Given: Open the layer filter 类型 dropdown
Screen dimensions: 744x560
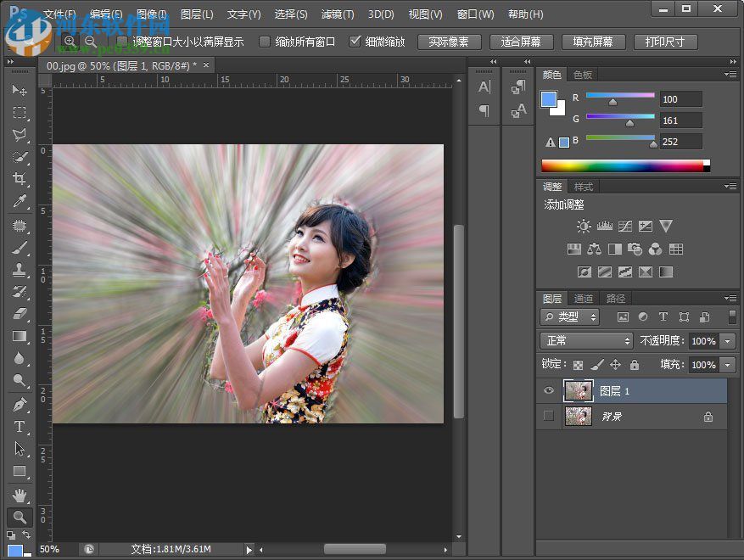Looking at the screenshot, I should point(569,316).
